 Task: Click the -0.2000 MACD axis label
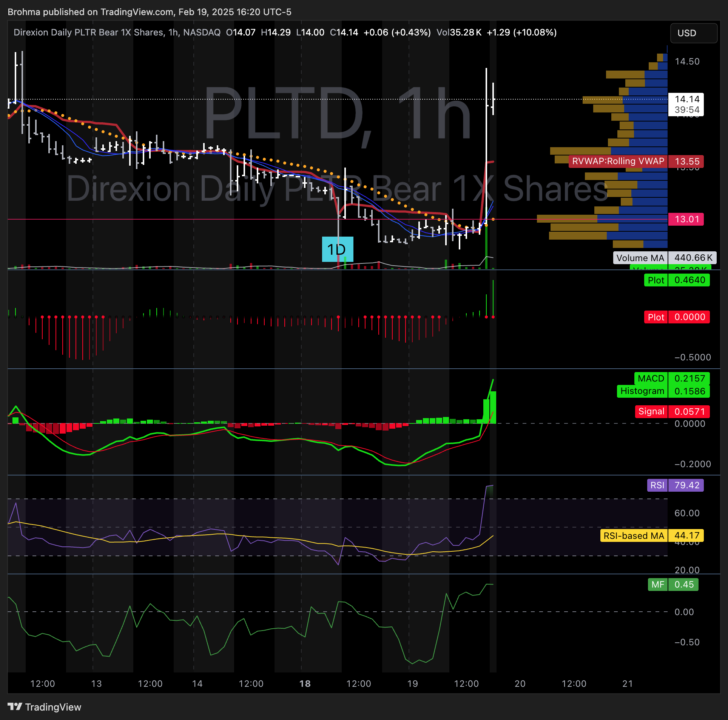pyautogui.click(x=693, y=464)
